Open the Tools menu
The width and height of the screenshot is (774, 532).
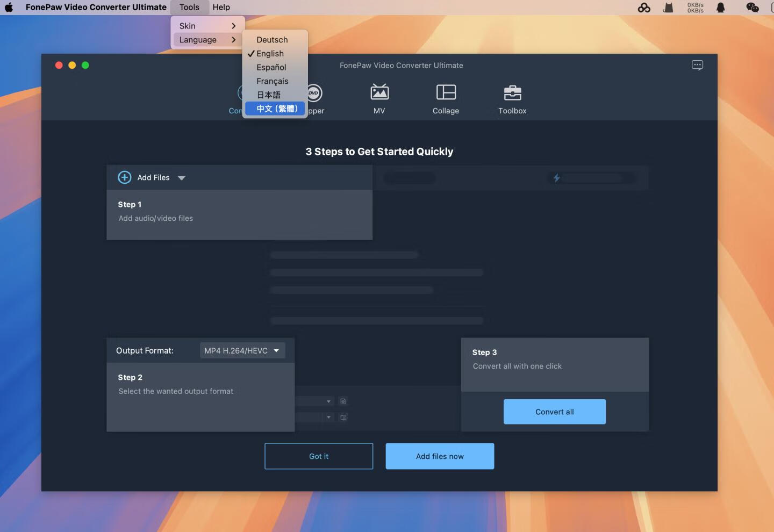(x=189, y=7)
